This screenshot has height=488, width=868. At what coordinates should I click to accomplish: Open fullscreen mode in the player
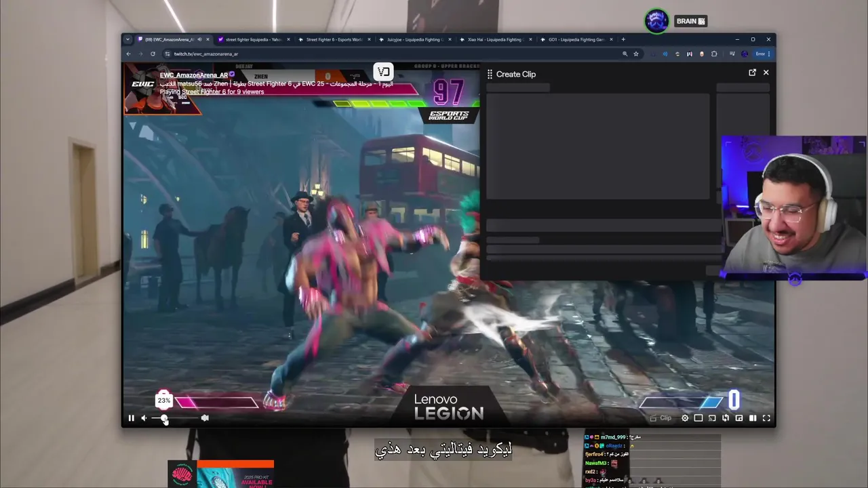[766, 418]
